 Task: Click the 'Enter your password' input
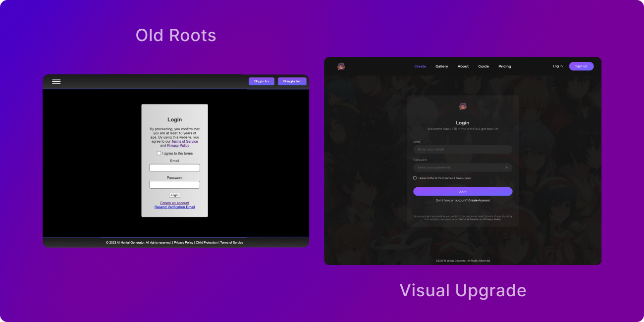[x=463, y=167]
